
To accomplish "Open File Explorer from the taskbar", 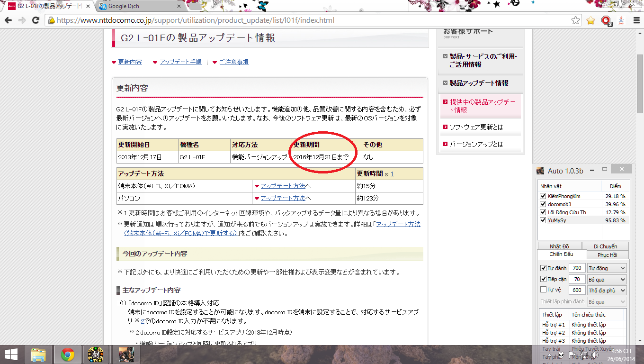I will tap(38, 355).
